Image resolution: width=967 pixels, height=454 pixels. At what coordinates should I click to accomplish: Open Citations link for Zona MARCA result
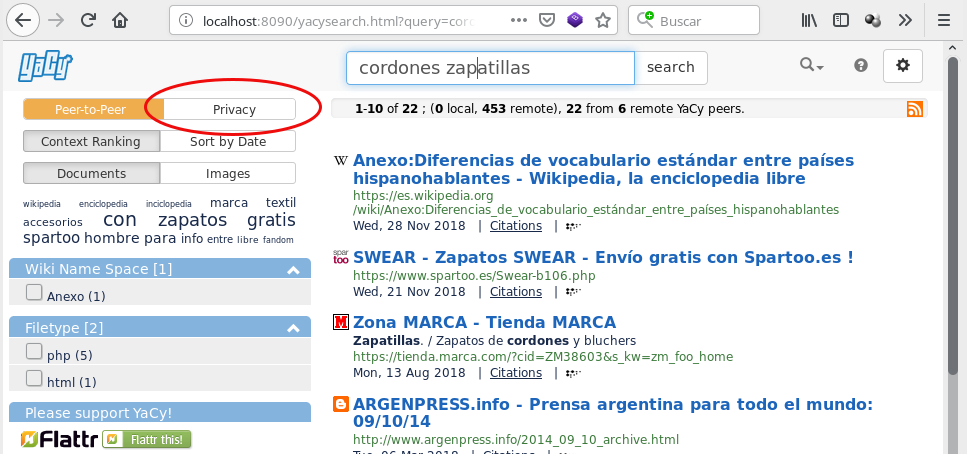tap(516, 373)
